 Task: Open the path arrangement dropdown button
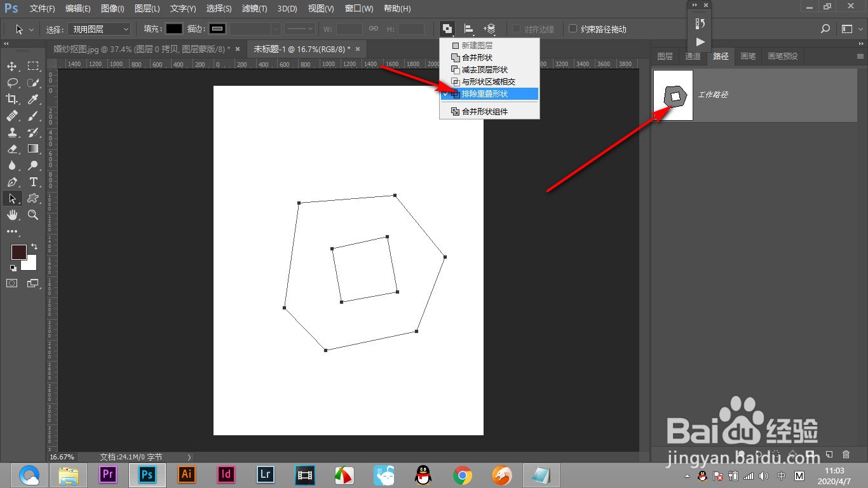click(x=489, y=29)
